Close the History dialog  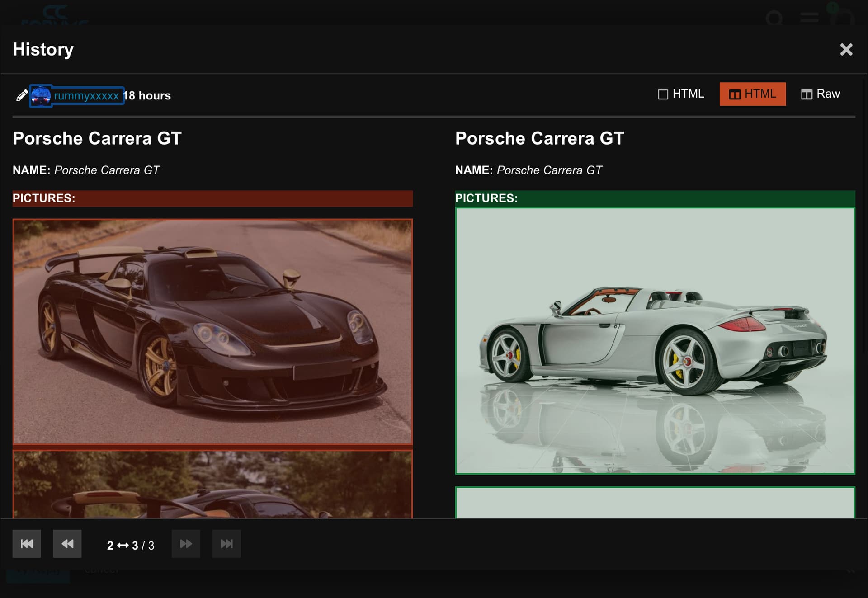point(846,49)
